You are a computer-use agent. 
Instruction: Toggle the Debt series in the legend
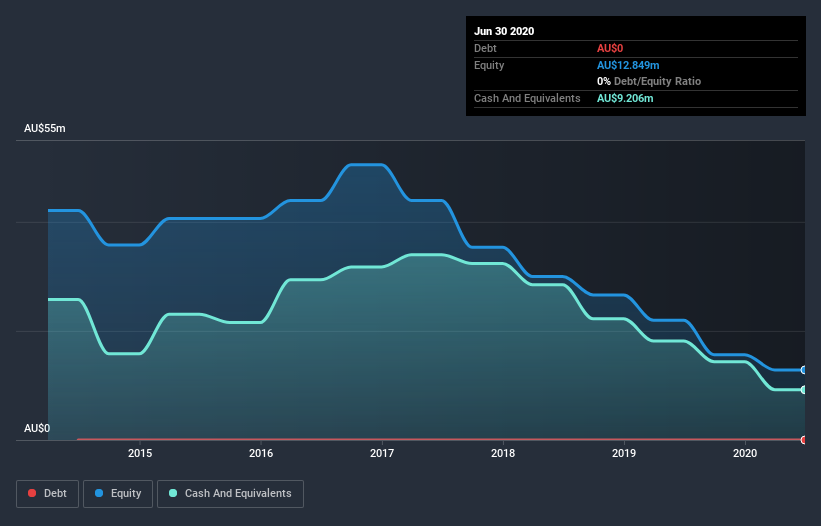click(47, 494)
